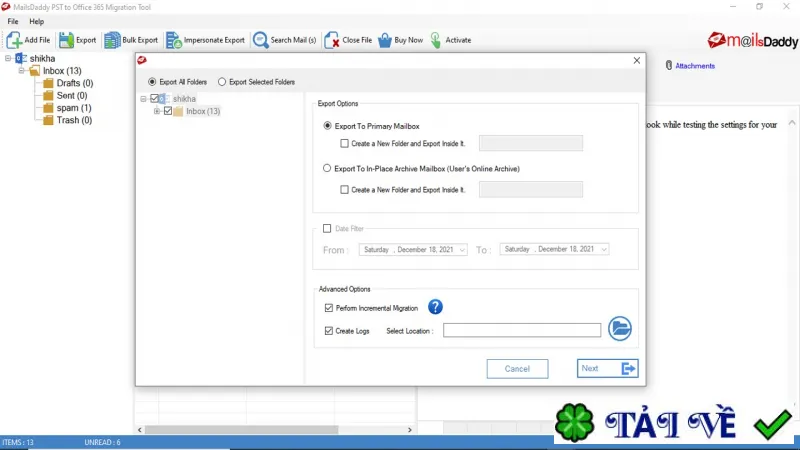This screenshot has height=450, width=800.
Task: Click the Close File toolbar icon
Action: click(x=332, y=40)
